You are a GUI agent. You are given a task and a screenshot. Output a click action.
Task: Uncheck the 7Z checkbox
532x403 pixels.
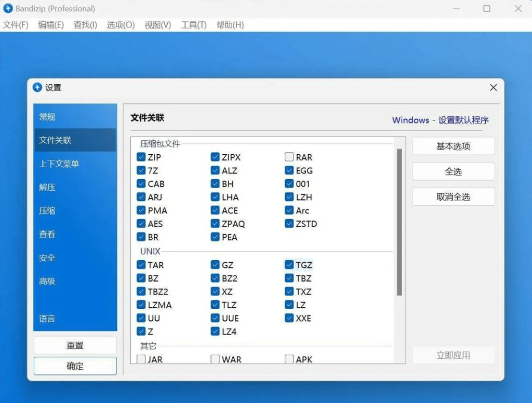pyautogui.click(x=141, y=170)
